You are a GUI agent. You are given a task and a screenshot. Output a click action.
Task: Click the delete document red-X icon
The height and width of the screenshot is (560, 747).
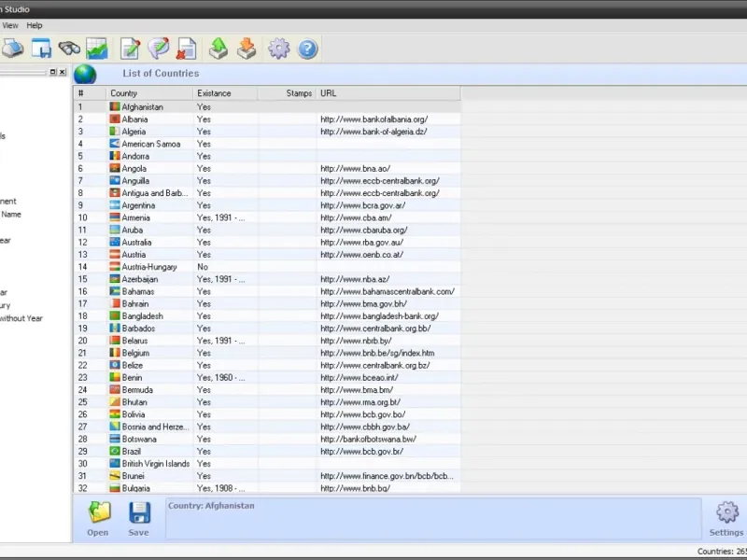tap(186, 49)
